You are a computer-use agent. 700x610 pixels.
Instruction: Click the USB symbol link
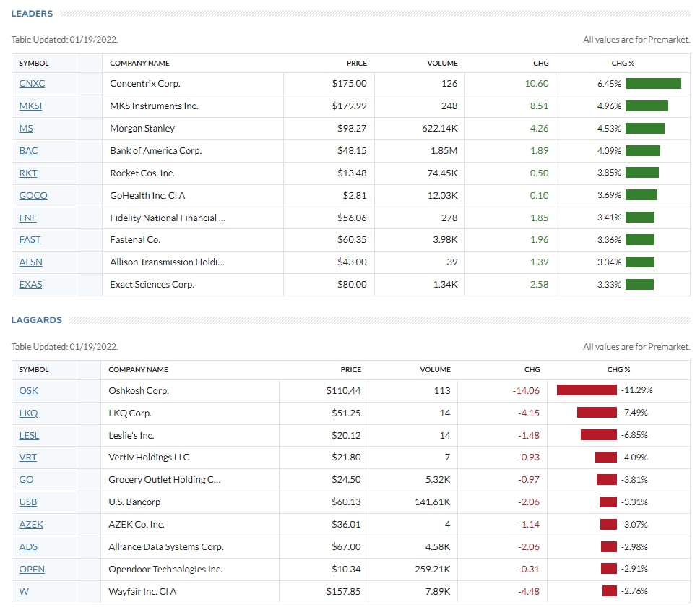(x=28, y=502)
